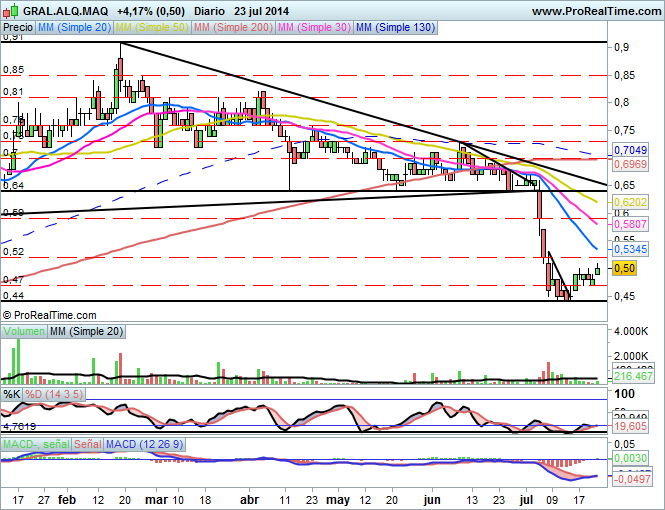The height and width of the screenshot is (510, 665).
Task: Toggle the MM (Simple 20) price average label
Action: click(75, 28)
